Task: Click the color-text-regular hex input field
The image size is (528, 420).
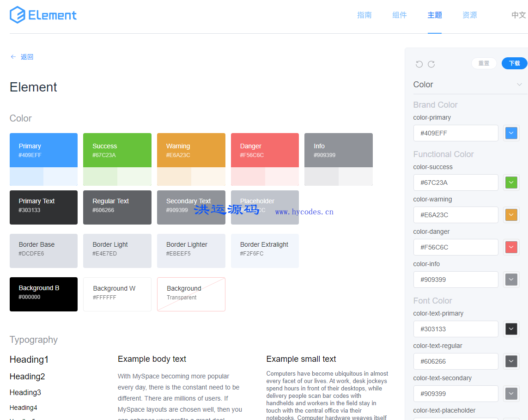Action: click(x=455, y=361)
